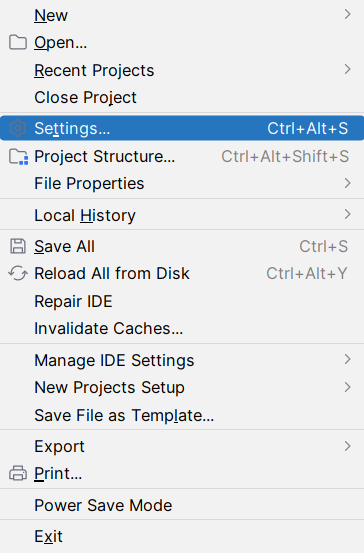Click the floppy disk Save All icon
This screenshot has height=553, width=364.
(x=18, y=246)
